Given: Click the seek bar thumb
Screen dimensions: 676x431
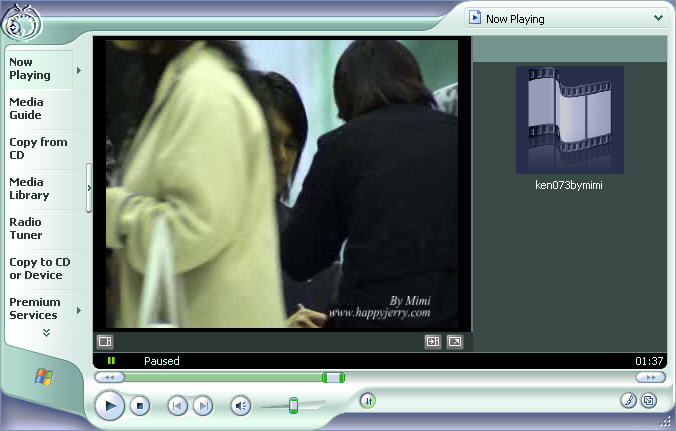Looking at the screenshot, I should (x=333, y=378).
